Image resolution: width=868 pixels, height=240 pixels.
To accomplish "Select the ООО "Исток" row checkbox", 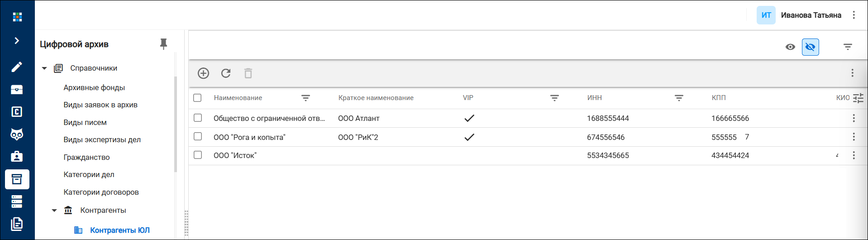I will pyautogui.click(x=198, y=155).
